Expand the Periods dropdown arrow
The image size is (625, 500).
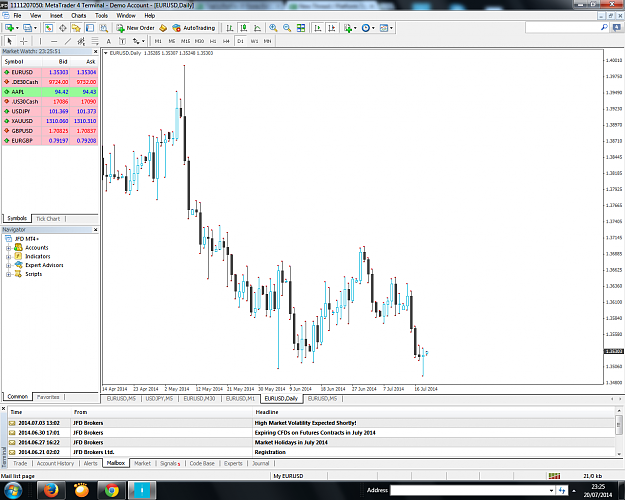click(373, 28)
